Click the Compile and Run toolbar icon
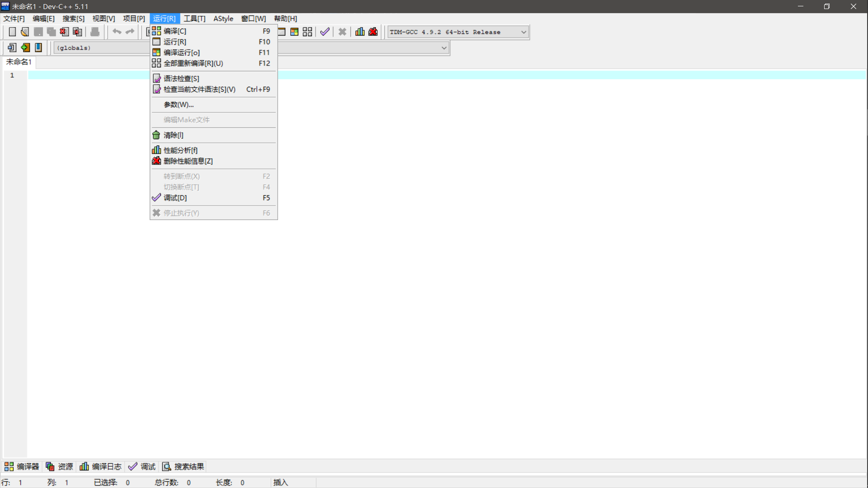This screenshot has width=868, height=488. 294,32
